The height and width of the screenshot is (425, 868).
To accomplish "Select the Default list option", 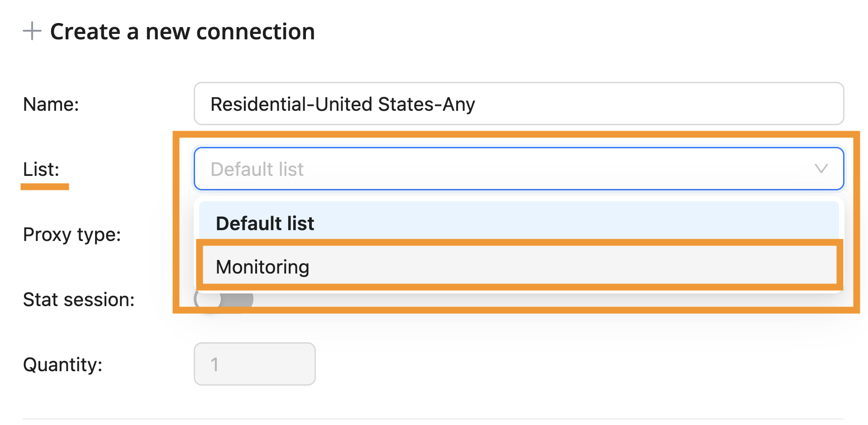I will 265,223.
